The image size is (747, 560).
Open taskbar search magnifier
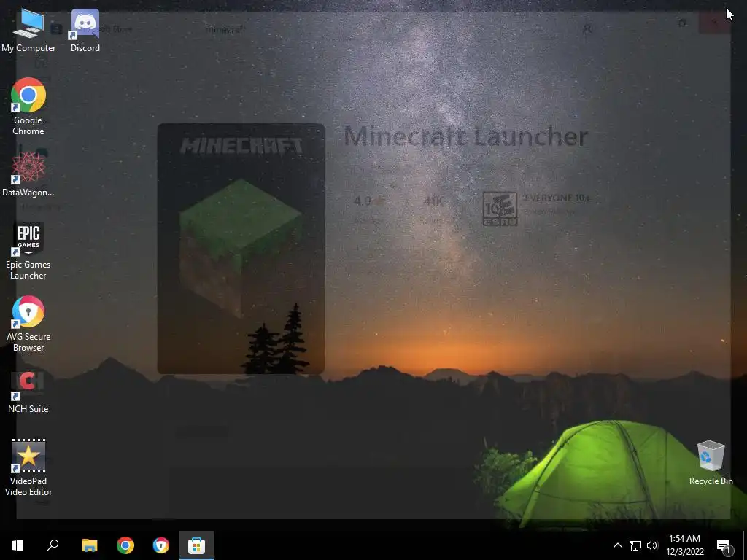(x=53, y=545)
